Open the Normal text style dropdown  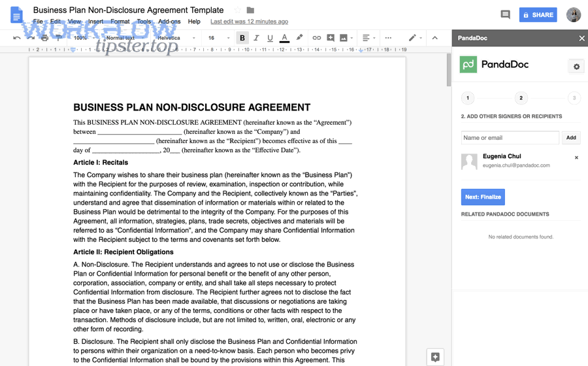point(125,38)
